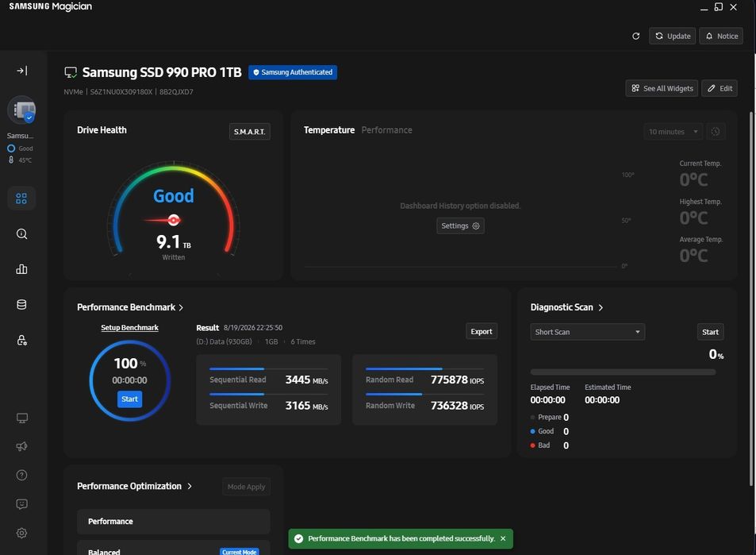
Task: Click the Prepare sector count legend
Action: tap(549, 418)
